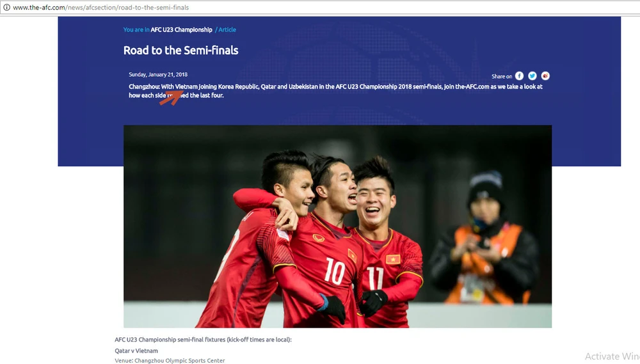Click the red arrow annotation under Vietnam
The width and height of the screenshot is (640, 364).
[x=171, y=98]
